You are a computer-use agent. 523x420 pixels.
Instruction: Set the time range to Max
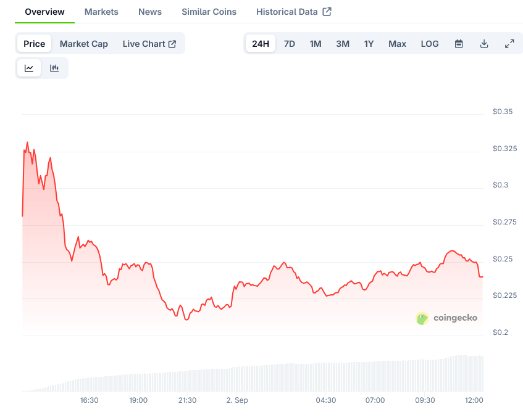point(397,44)
